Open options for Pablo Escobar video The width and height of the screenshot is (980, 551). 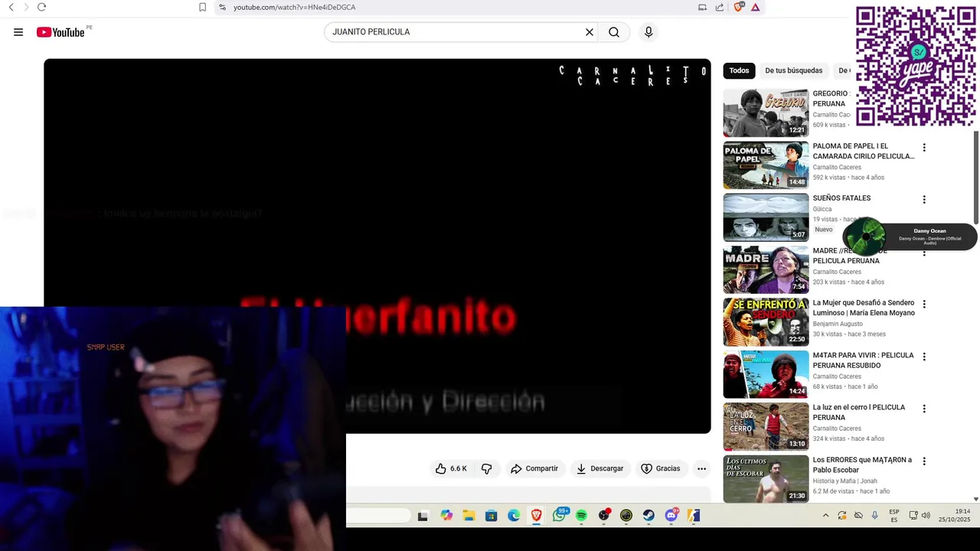click(x=924, y=461)
